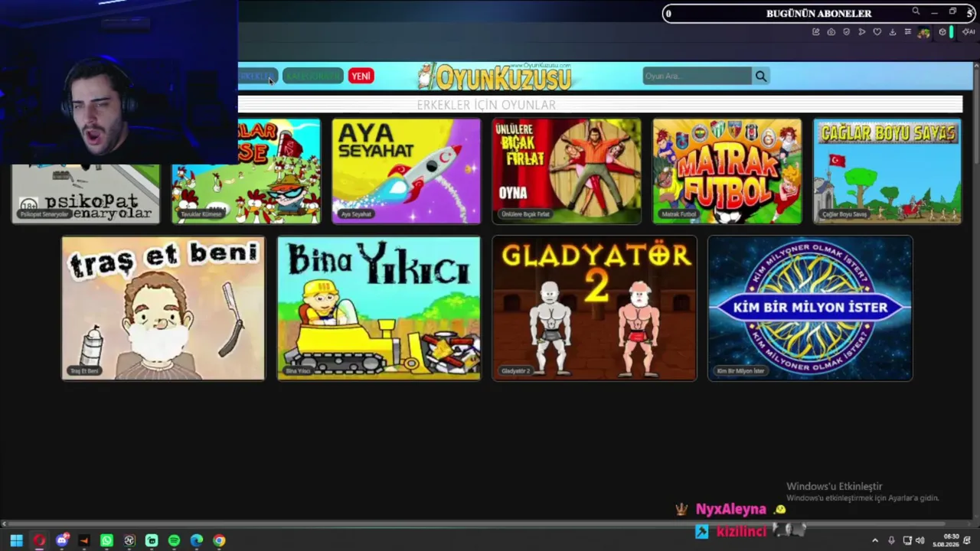Click the red YENI button
980x551 pixels.
(x=361, y=76)
